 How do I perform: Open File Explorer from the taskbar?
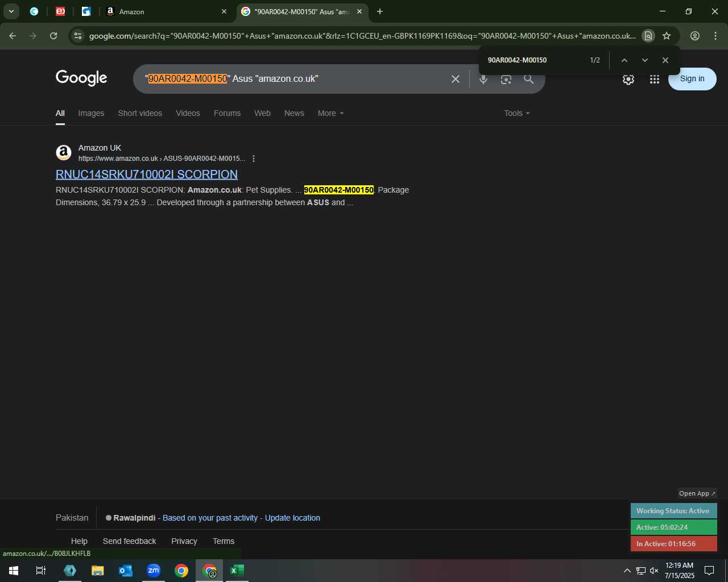98,571
